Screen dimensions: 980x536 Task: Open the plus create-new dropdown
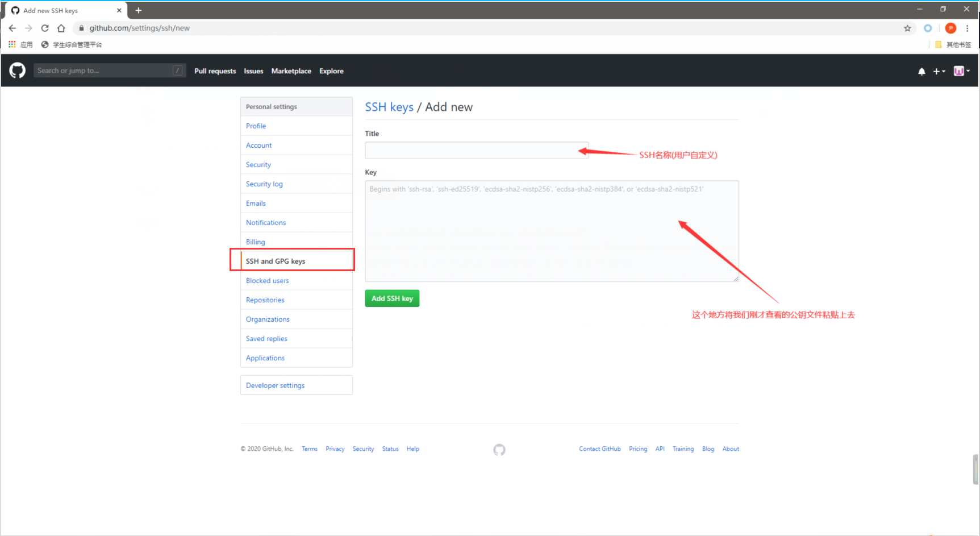click(x=939, y=71)
